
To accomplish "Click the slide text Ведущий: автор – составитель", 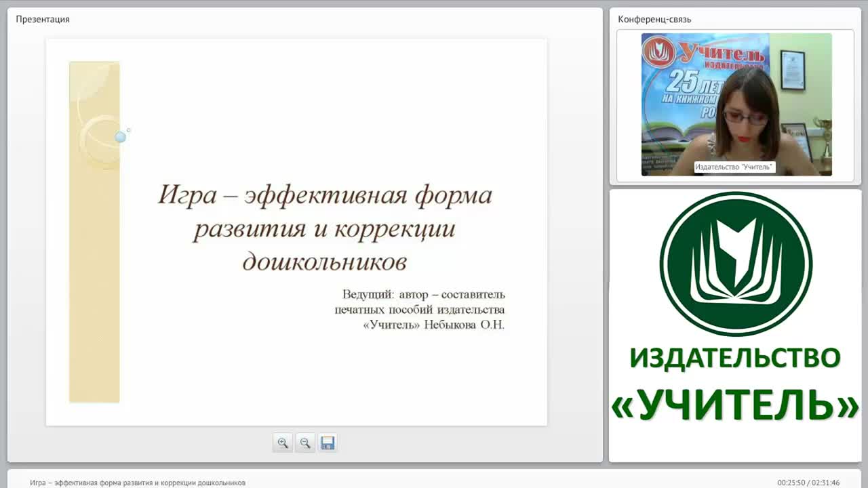I will coord(424,294).
